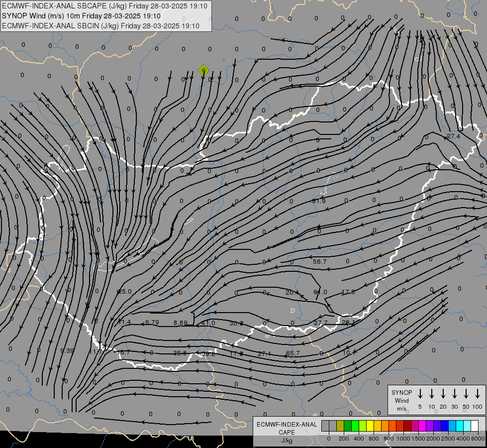Click the 10.1 CAPE value on the map
The height and width of the screenshot is (448, 487).
point(349,352)
